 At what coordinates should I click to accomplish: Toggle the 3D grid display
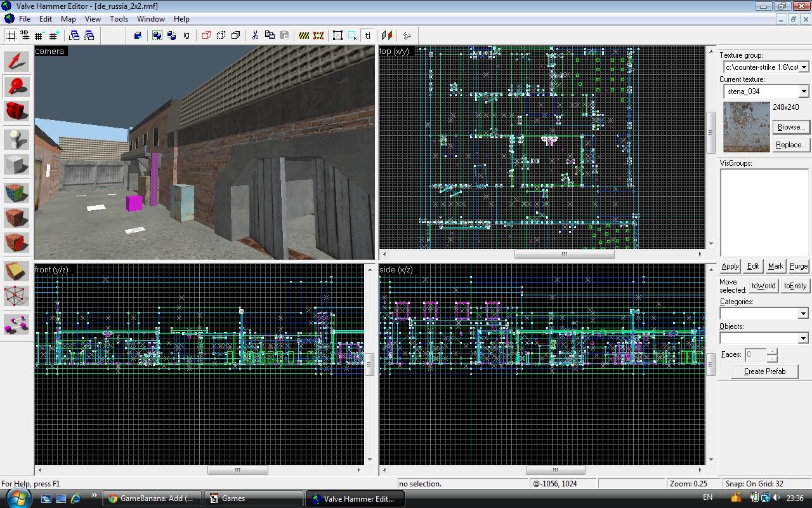[25, 36]
